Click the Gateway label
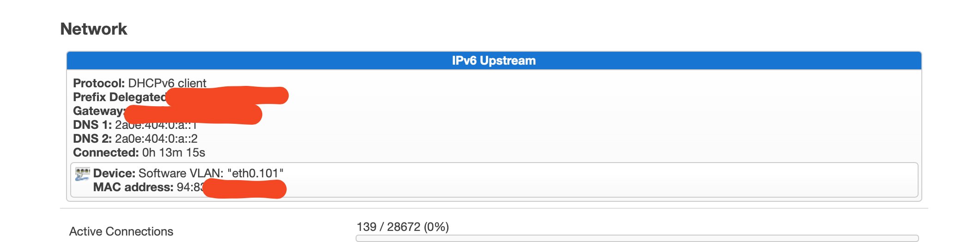The width and height of the screenshot is (980, 242). coord(98,111)
